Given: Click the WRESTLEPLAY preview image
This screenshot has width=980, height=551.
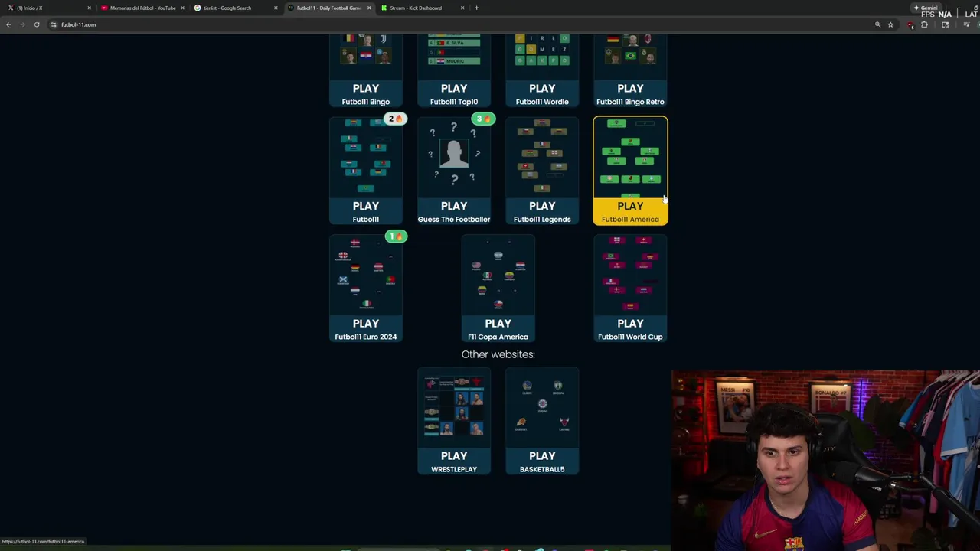Looking at the screenshot, I should (453, 407).
